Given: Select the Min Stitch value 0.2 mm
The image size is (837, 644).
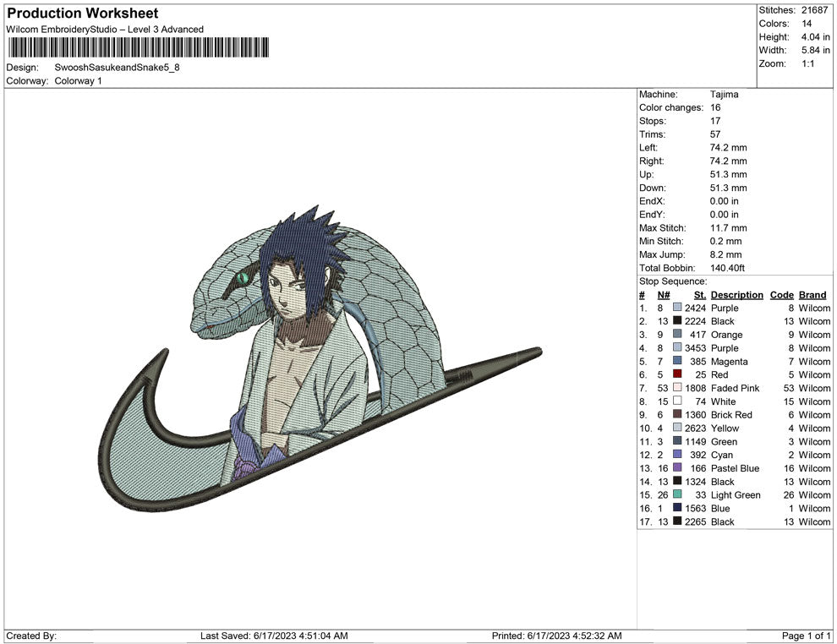Looking at the screenshot, I should pos(725,241).
